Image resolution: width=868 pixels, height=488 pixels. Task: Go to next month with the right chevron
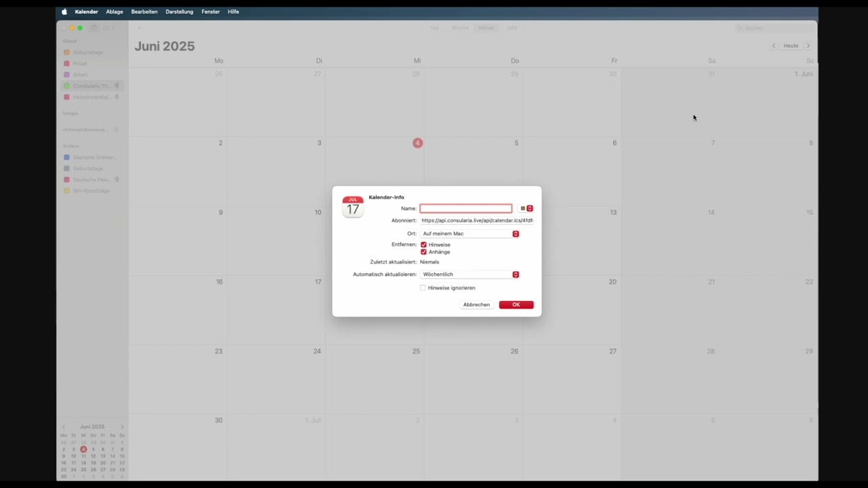(808, 46)
